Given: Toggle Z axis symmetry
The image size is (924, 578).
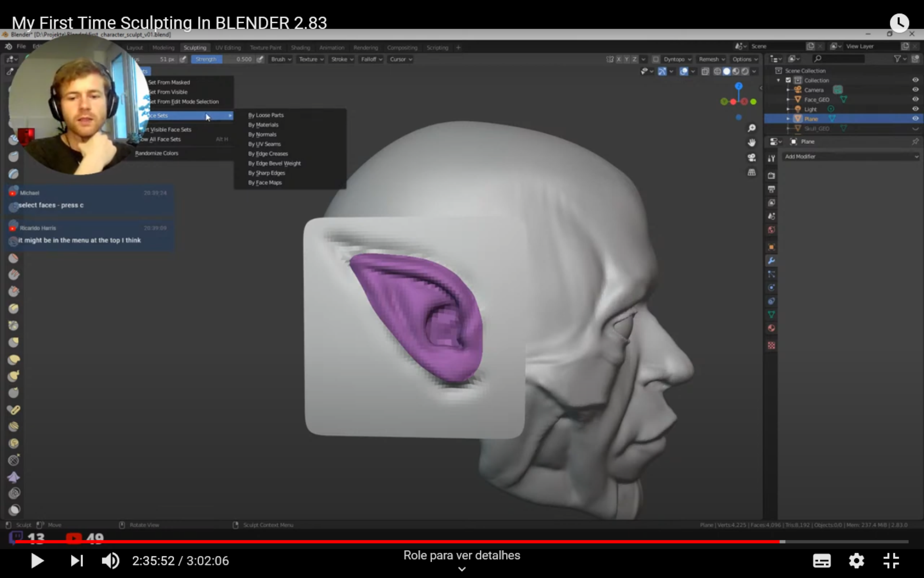Looking at the screenshot, I should pos(634,59).
